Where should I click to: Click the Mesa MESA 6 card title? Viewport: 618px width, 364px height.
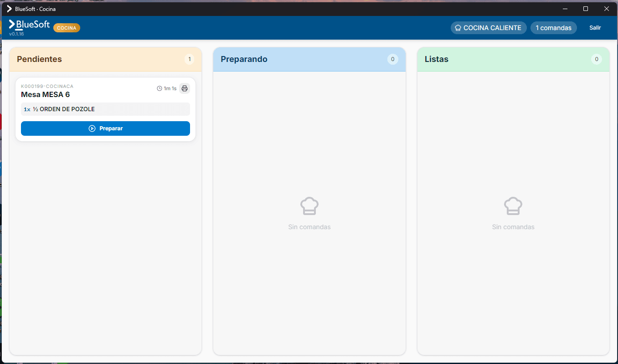[45, 95]
